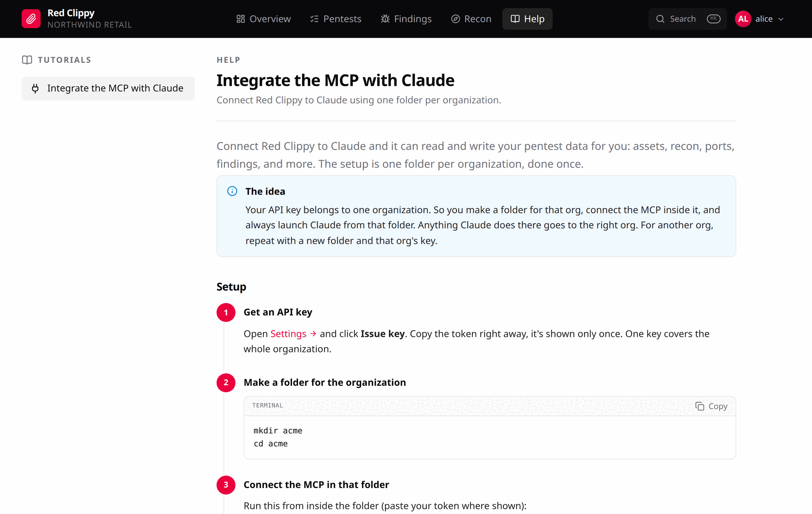Expand the alice account dropdown chevron
The width and height of the screenshot is (812, 514).
pyautogui.click(x=781, y=19)
